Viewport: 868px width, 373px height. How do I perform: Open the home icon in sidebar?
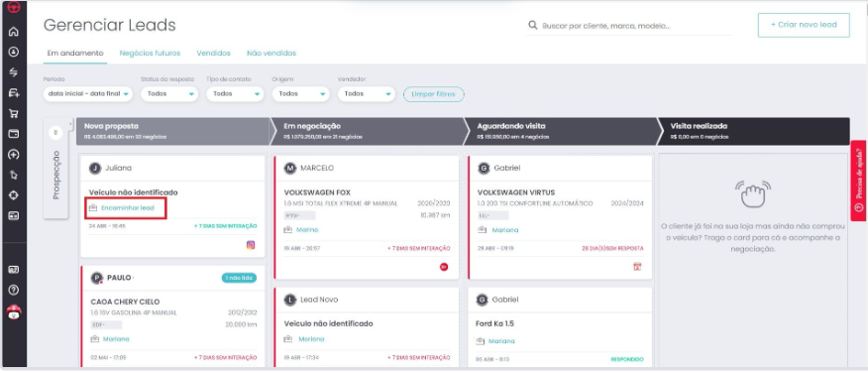pos(14,32)
